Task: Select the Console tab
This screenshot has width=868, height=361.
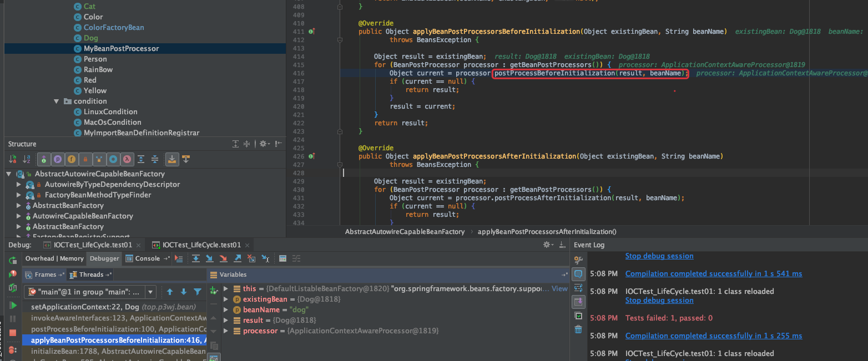Action: pos(147,258)
